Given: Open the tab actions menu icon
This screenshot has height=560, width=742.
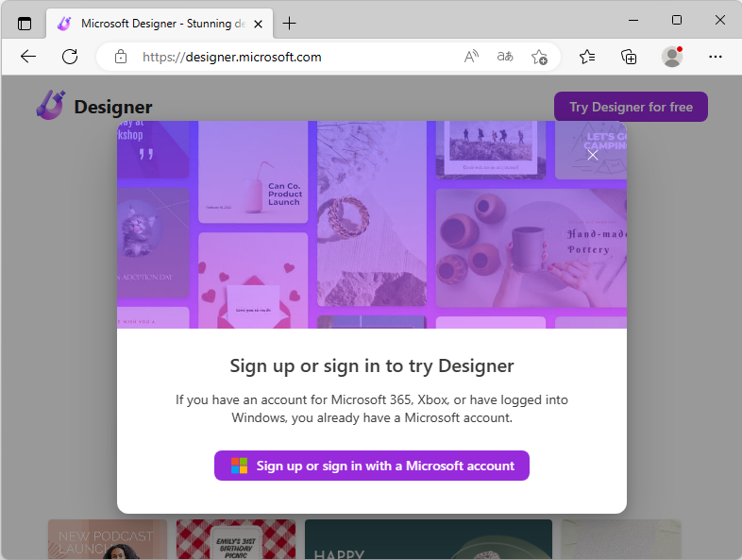Looking at the screenshot, I should click(x=25, y=24).
